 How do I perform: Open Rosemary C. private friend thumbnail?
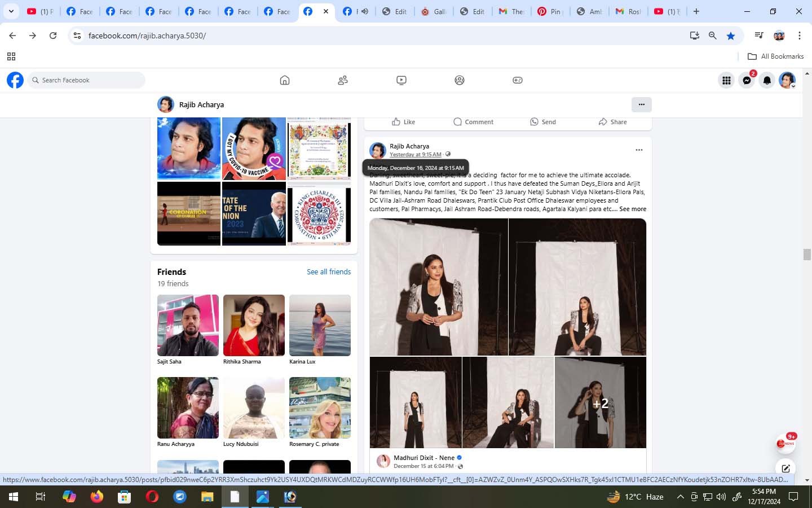click(x=320, y=408)
